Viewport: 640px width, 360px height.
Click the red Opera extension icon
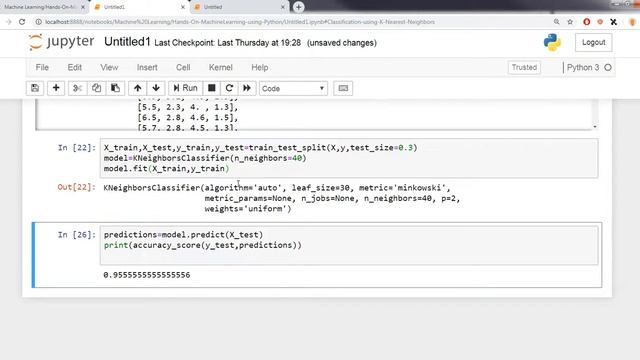click(x=587, y=22)
